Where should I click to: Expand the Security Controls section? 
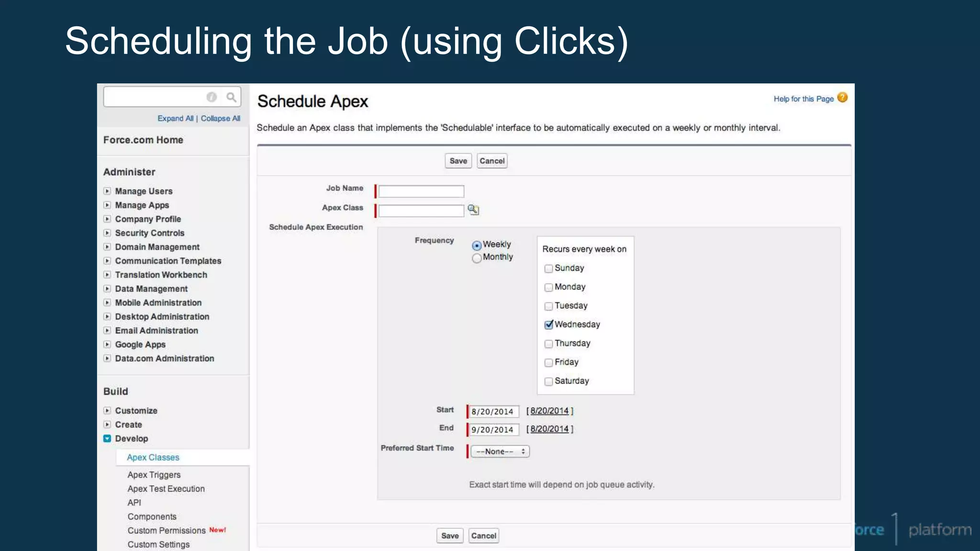pyautogui.click(x=107, y=233)
